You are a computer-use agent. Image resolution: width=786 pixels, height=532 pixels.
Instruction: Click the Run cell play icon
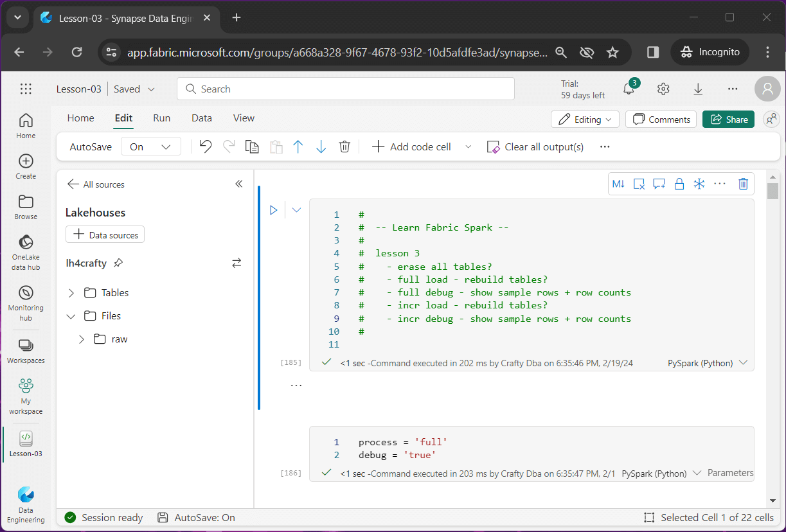[273, 209]
